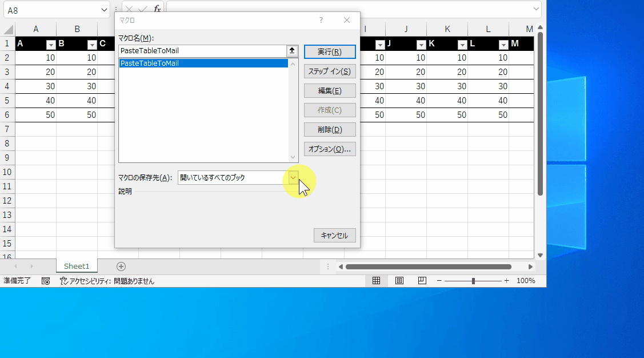This screenshot has width=644, height=358.
Task: Select column B header
Action: (x=77, y=29)
